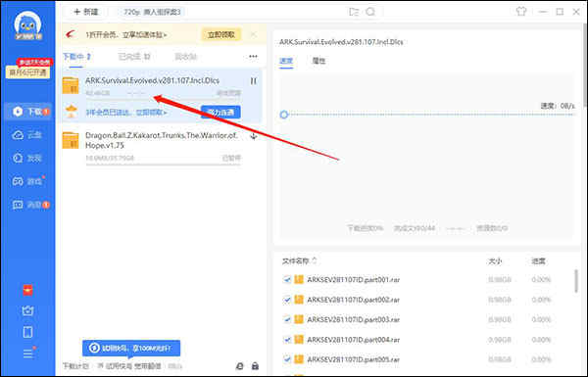Switch to the properties tab in details
This screenshot has width=588, height=377.
[x=318, y=61]
